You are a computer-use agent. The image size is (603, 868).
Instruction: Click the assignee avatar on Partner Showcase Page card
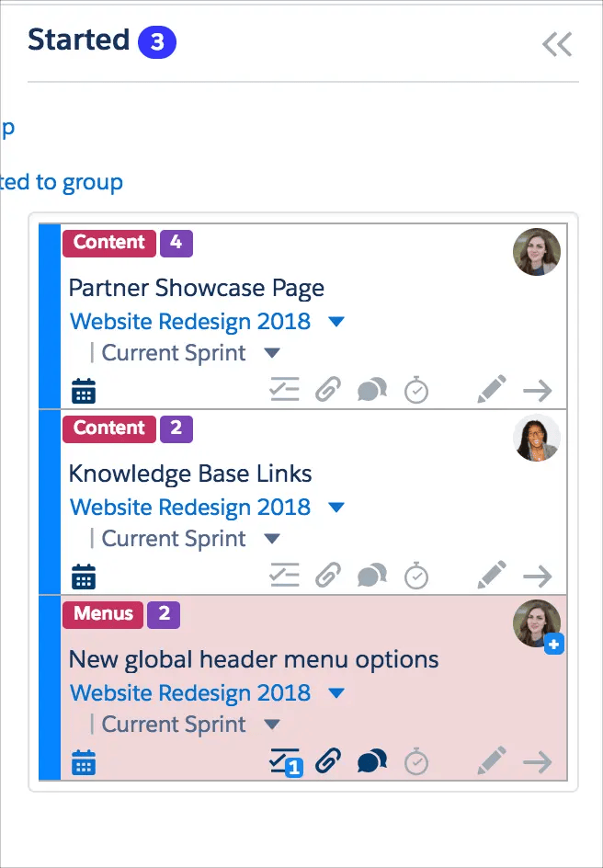click(x=537, y=252)
